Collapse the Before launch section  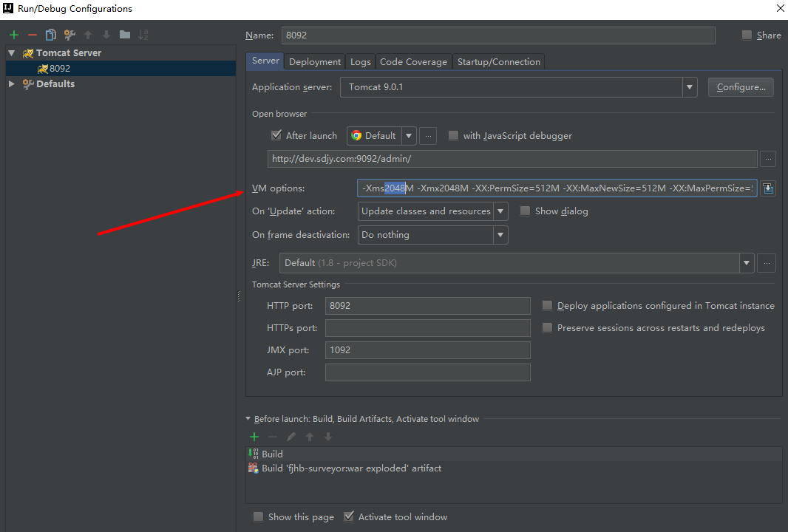click(248, 418)
